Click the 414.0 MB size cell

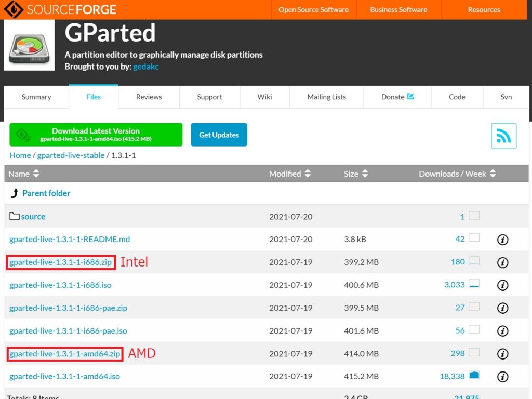pos(362,354)
